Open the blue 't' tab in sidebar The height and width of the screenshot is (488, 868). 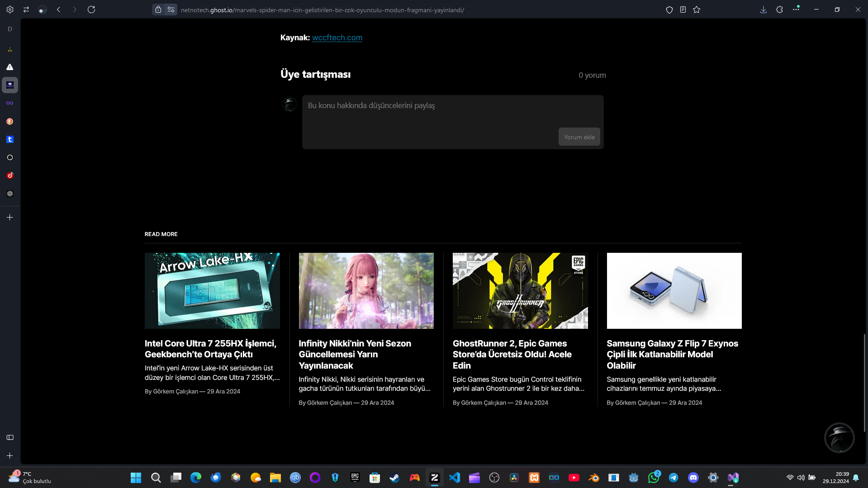tap(10, 139)
